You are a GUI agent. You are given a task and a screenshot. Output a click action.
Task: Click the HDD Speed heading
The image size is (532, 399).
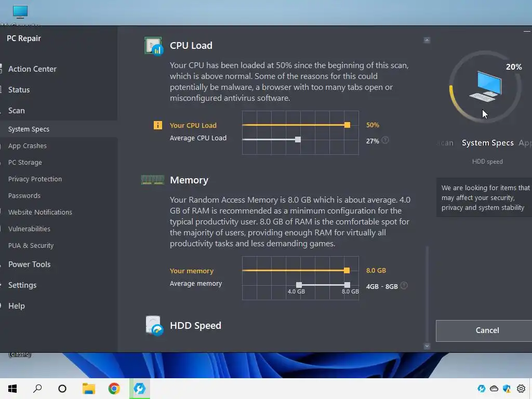pos(195,326)
